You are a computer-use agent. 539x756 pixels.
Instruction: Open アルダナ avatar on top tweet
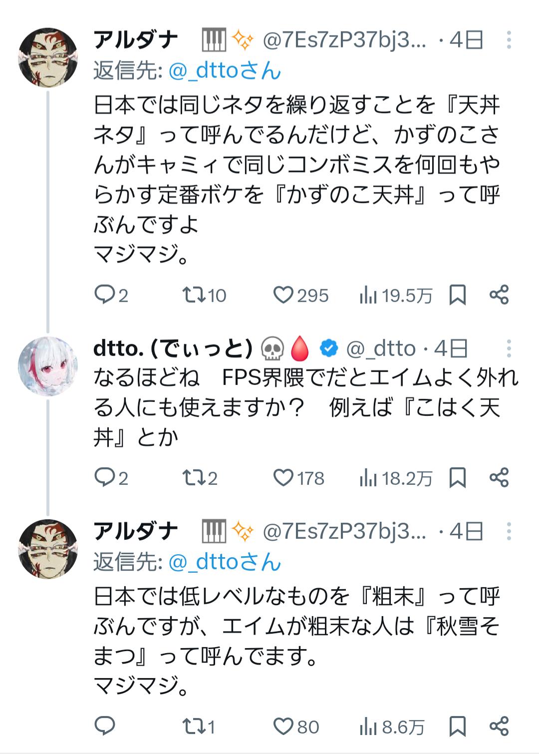point(48,57)
